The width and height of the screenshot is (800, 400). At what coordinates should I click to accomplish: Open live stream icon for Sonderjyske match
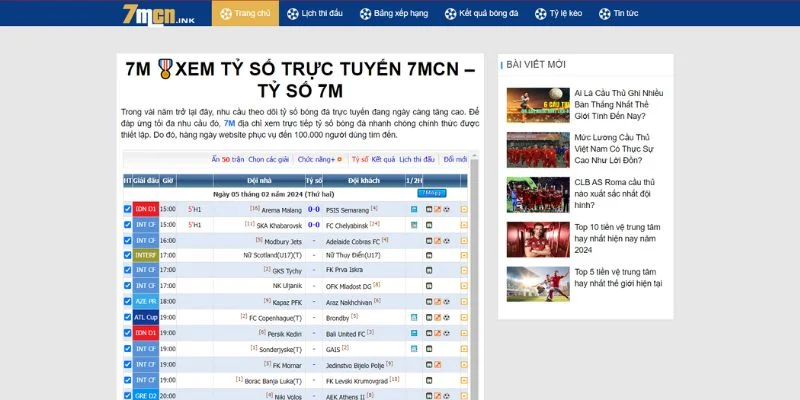(414, 349)
